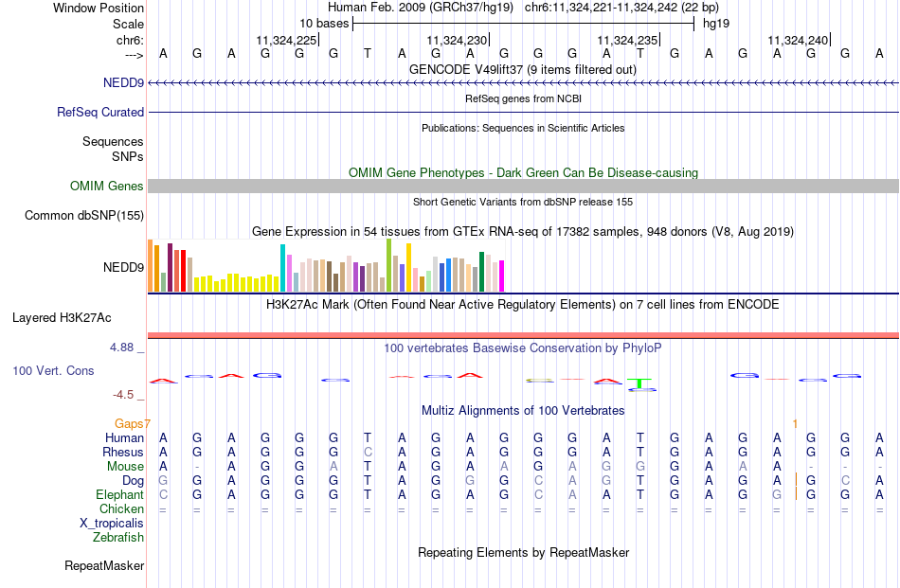900x588 pixels.
Task: Click the 11,324,230 ruler position marker
Action: click(x=458, y=40)
